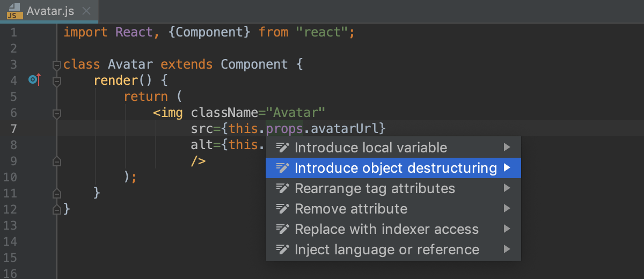This screenshot has width=644, height=279.
Task: Click line number 7 in the gutter
Action: [x=13, y=129]
